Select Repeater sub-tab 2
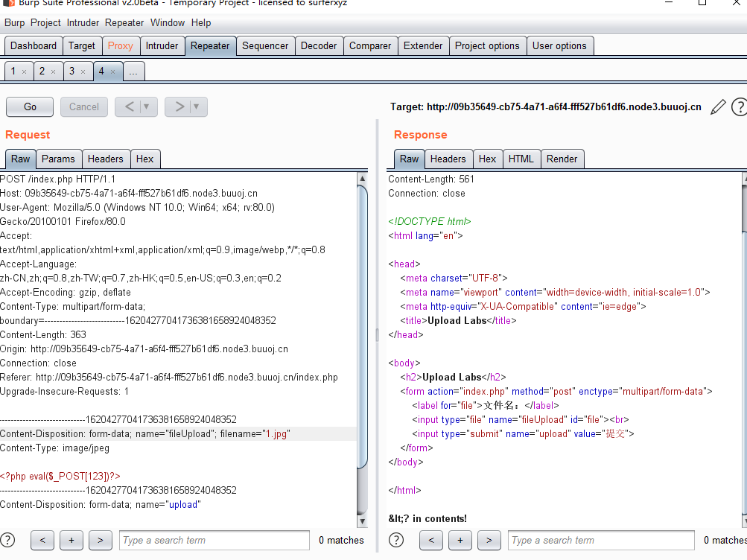The width and height of the screenshot is (747, 560). point(42,71)
